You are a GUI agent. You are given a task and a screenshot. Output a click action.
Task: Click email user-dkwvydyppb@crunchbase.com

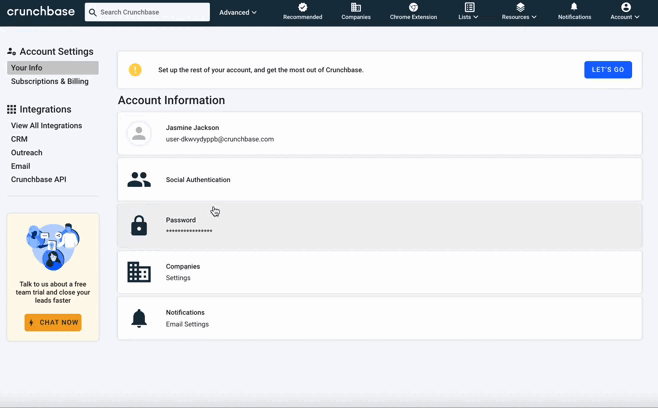pyautogui.click(x=219, y=139)
